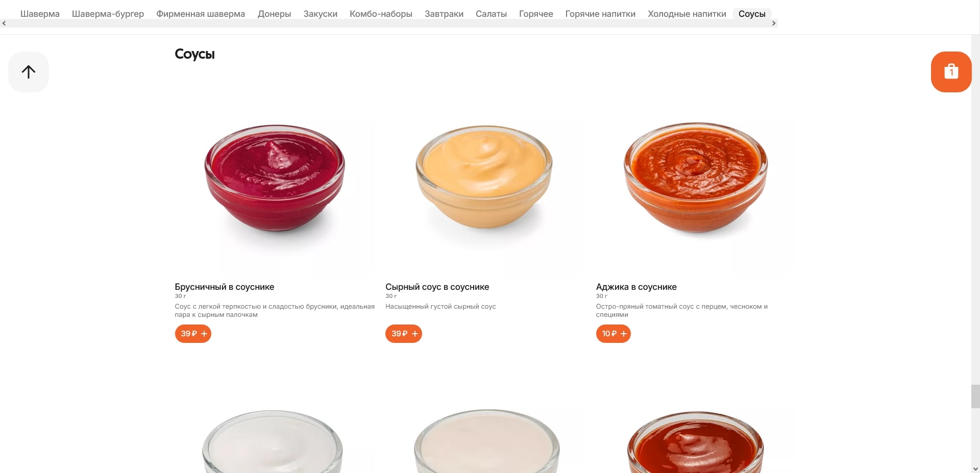Open the Комбо-наборы tab

(381, 14)
